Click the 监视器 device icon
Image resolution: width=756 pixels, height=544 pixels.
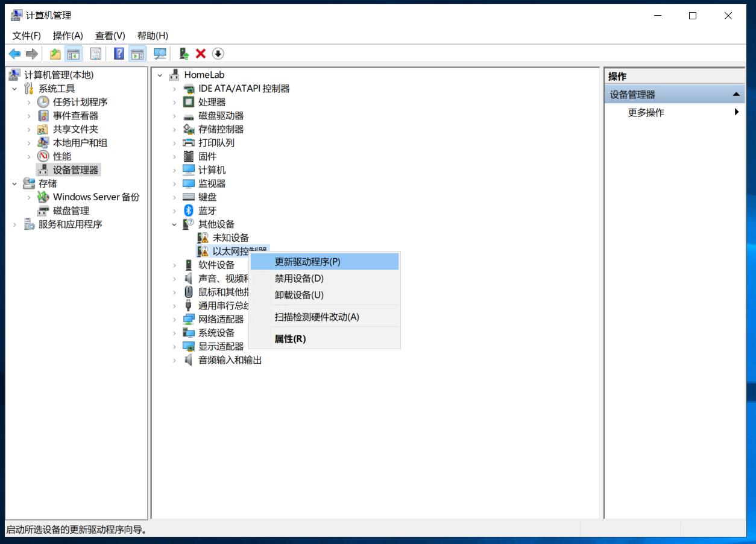click(x=189, y=183)
